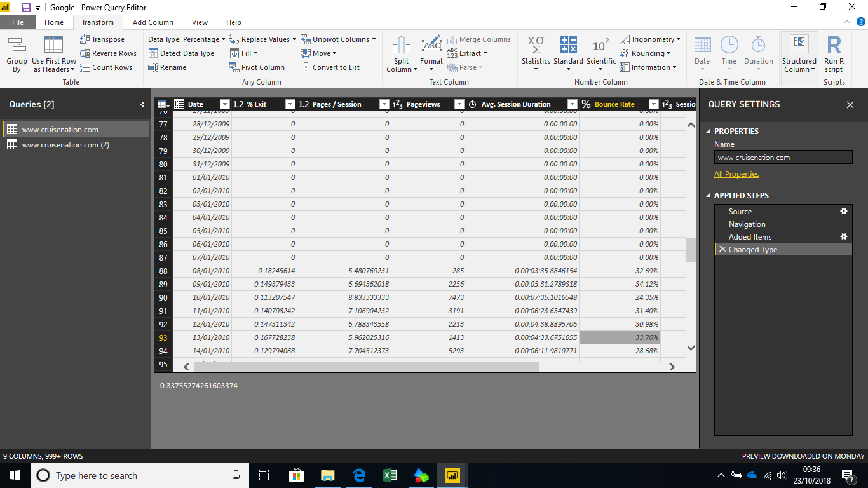Click the Rename column icon

[153, 67]
